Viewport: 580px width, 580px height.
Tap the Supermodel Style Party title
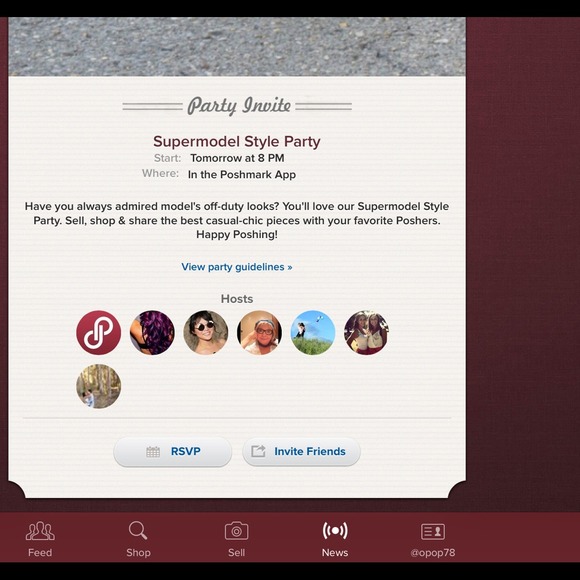237,142
